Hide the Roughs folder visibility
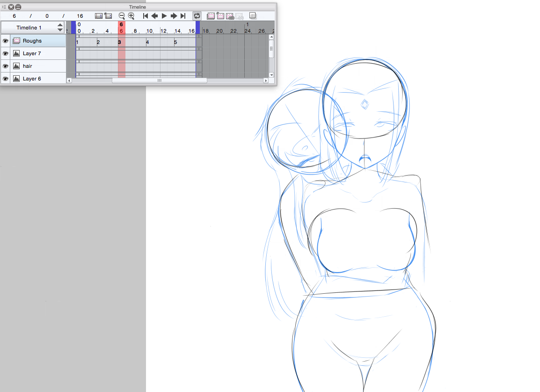The image size is (540, 392). click(x=5, y=41)
